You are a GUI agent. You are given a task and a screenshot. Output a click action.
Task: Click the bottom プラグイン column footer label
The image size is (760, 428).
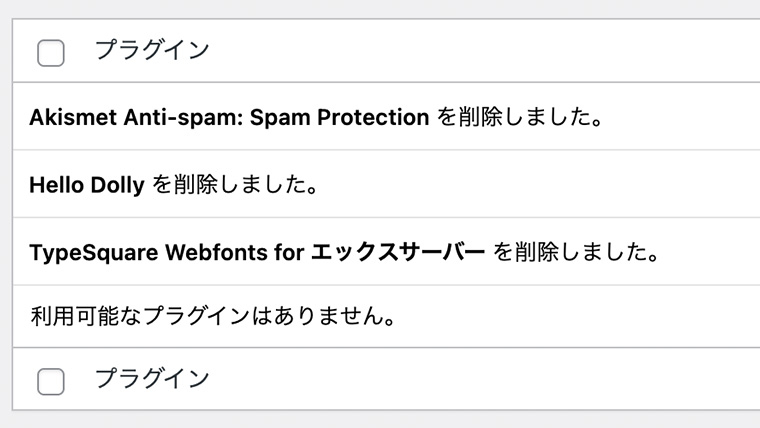click(x=152, y=379)
